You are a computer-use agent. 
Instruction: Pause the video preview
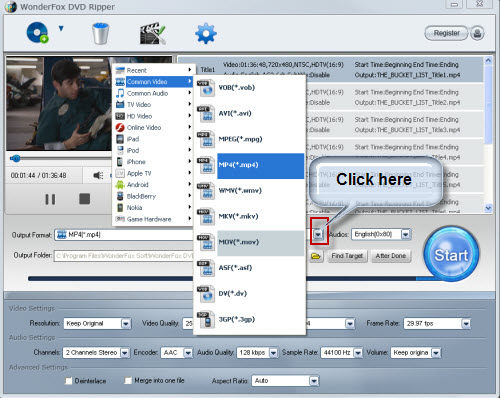[50, 199]
